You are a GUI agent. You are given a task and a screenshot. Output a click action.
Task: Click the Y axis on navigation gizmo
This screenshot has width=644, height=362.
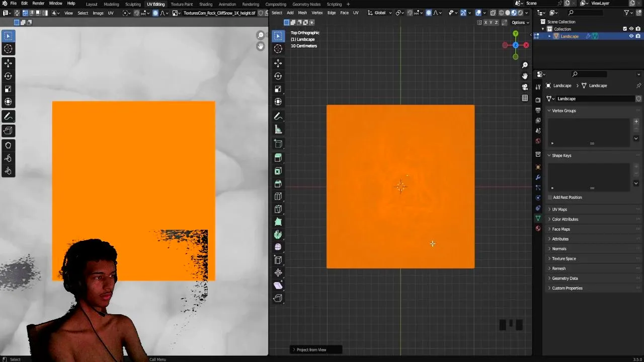(x=515, y=34)
